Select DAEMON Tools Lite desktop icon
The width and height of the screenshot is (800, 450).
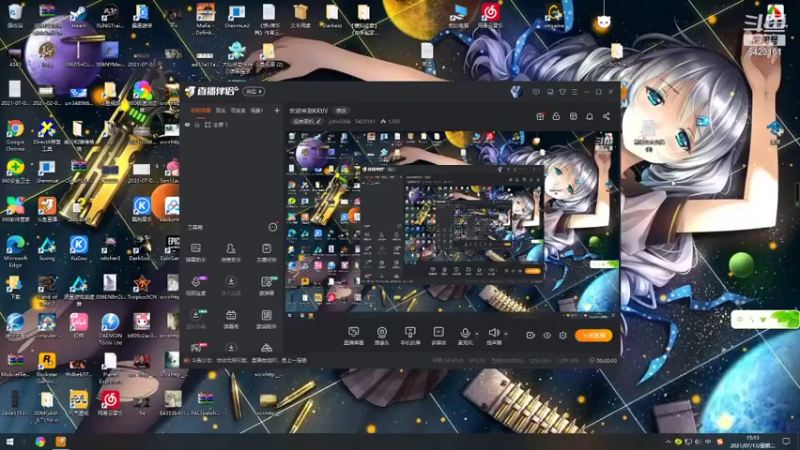[110, 329]
